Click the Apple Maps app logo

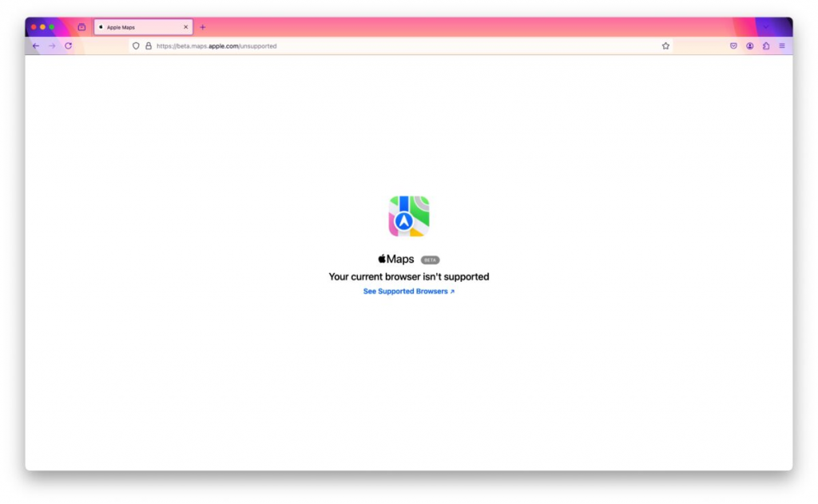click(x=409, y=214)
